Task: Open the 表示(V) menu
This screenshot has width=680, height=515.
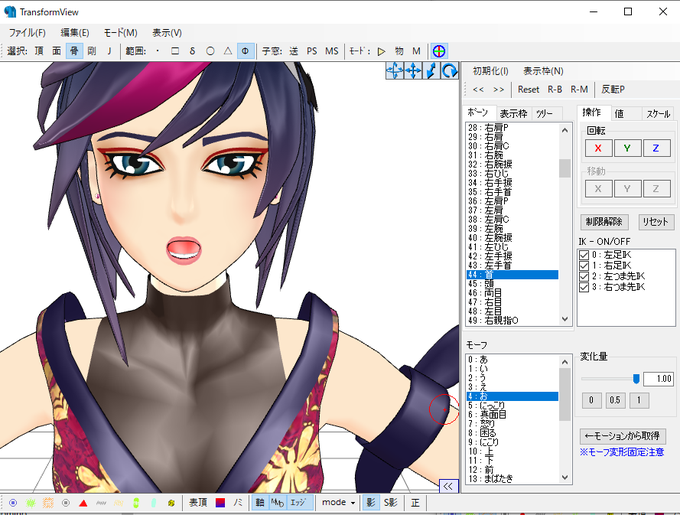Action: (x=167, y=33)
